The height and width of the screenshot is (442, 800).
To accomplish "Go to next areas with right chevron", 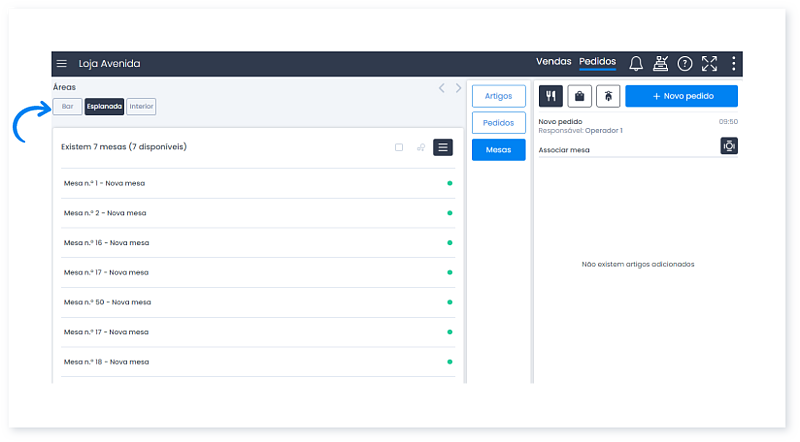I will pos(459,88).
